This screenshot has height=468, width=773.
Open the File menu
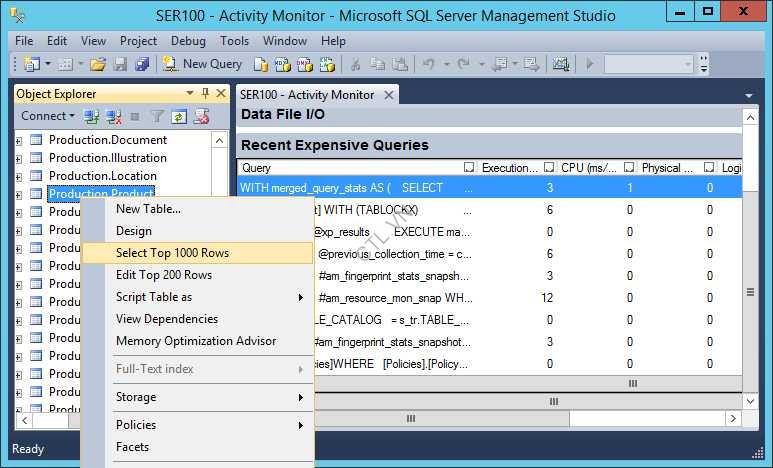pyautogui.click(x=24, y=40)
